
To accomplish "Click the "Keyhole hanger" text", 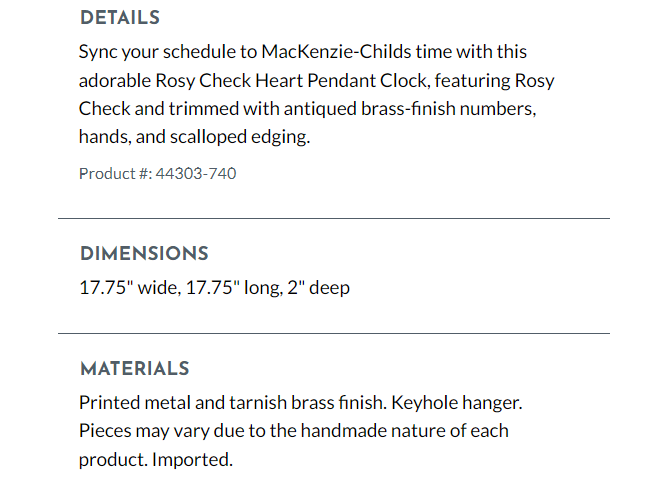I will point(457,403).
